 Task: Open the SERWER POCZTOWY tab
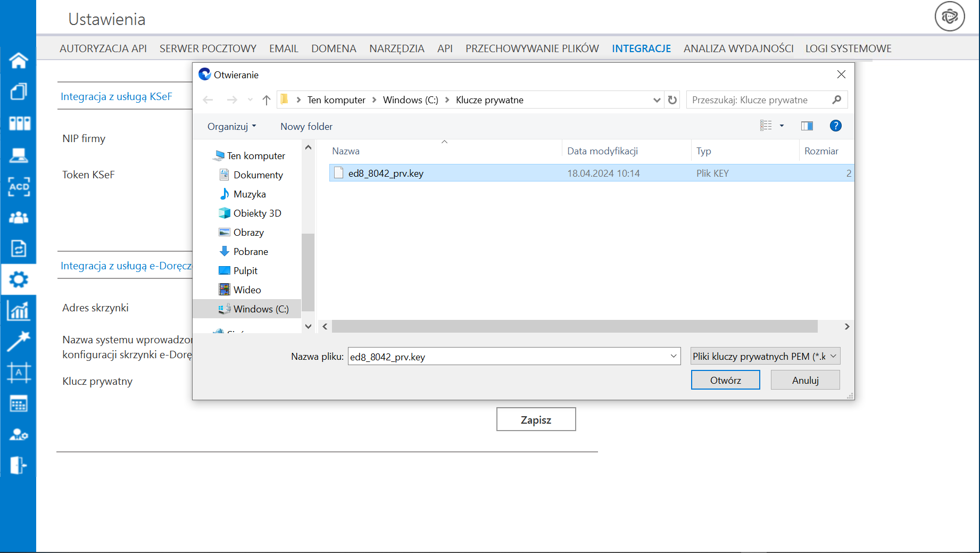[207, 48]
